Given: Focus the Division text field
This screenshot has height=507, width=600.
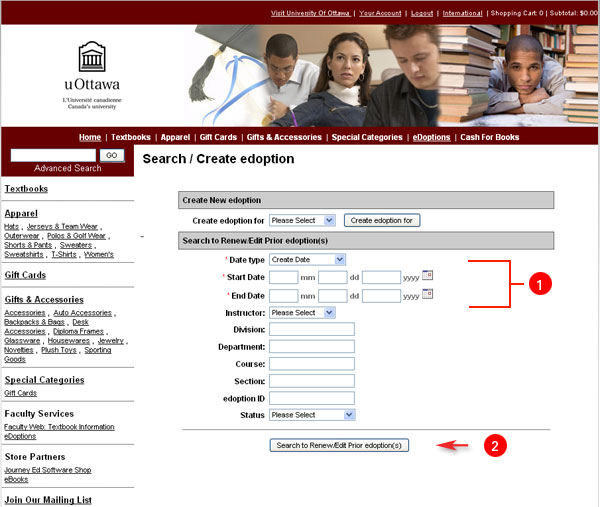Looking at the screenshot, I should click(311, 329).
